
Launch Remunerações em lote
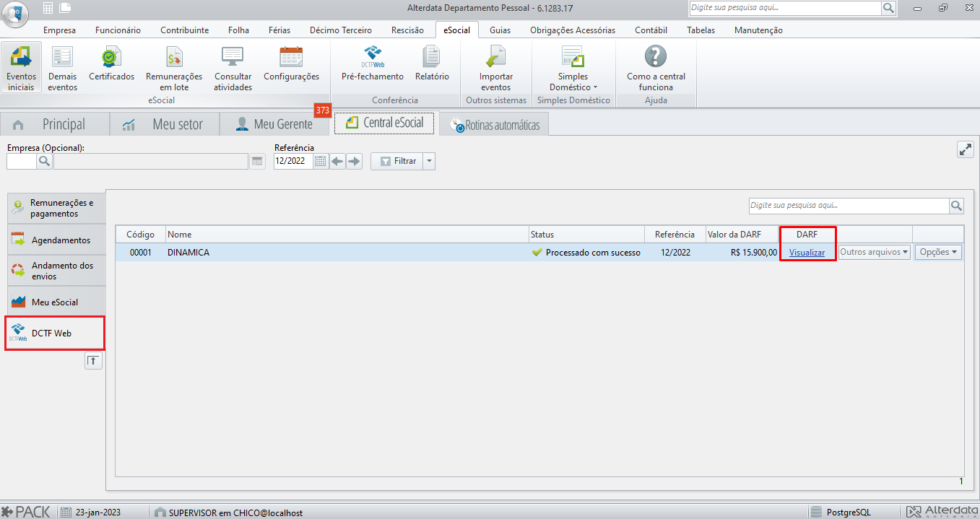174,67
